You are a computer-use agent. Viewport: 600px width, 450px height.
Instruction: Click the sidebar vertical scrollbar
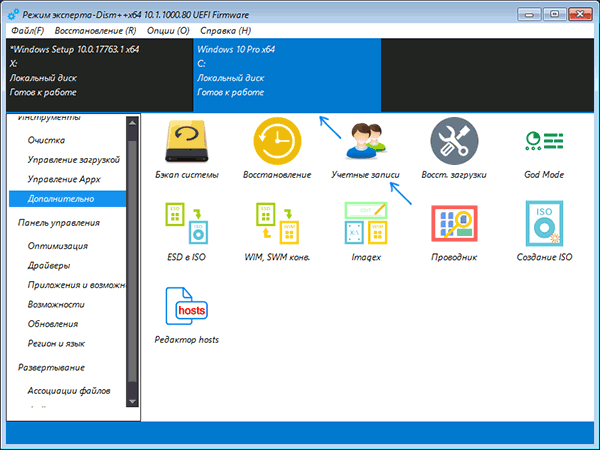[x=131, y=260]
